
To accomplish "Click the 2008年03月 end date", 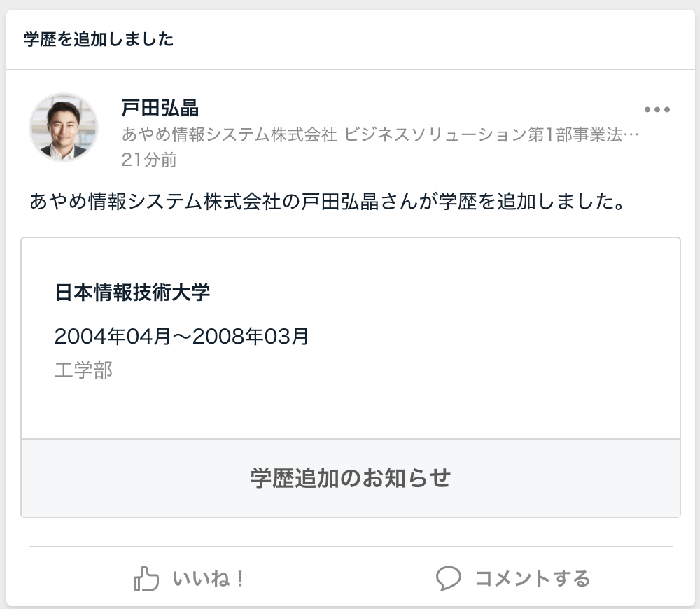I will pyautogui.click(x=251, y=337).
